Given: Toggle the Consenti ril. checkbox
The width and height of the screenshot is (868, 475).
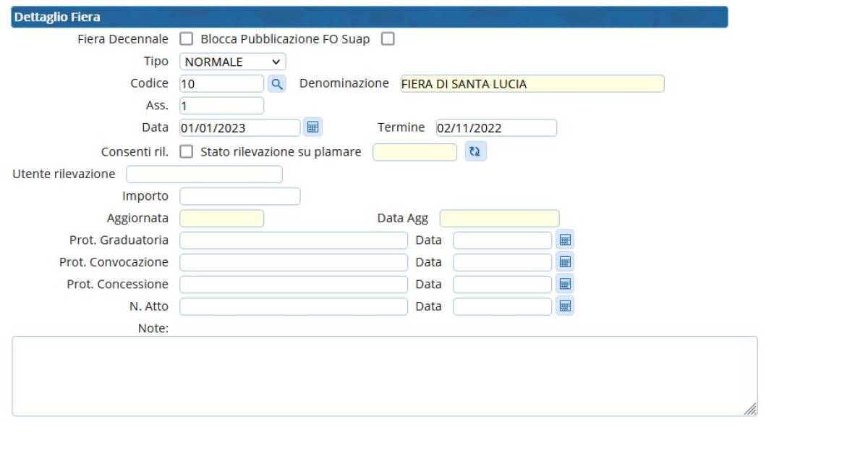Looking at the screenshot, I should pos(187,152).
